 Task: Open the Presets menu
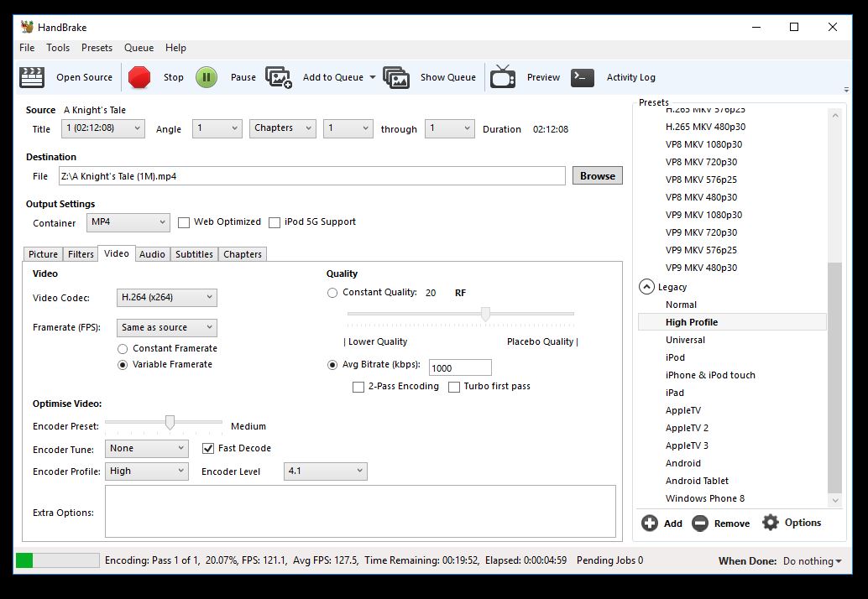[97, 48]
